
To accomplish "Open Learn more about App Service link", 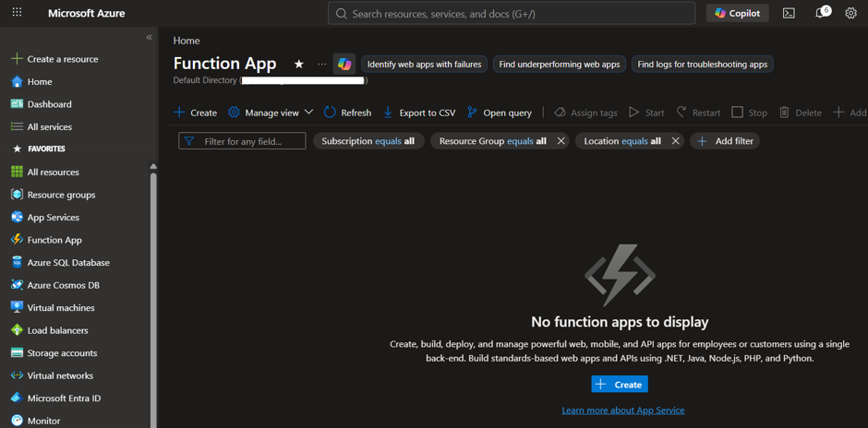I will click(623, 410).
